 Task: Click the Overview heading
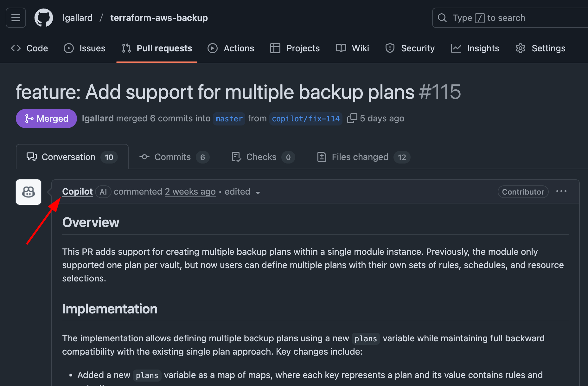coord(91,222)
